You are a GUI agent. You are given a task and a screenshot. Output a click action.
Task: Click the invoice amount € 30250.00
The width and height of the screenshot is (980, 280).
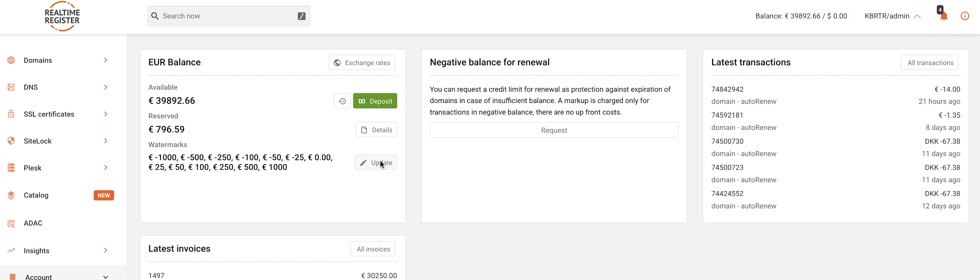tap(379, 275)
